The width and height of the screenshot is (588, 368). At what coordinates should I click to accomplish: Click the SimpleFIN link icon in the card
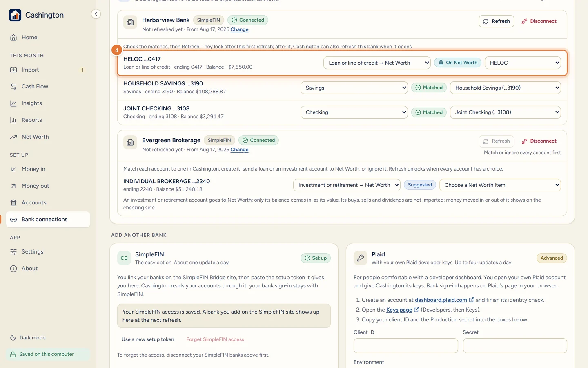point(124,258)
